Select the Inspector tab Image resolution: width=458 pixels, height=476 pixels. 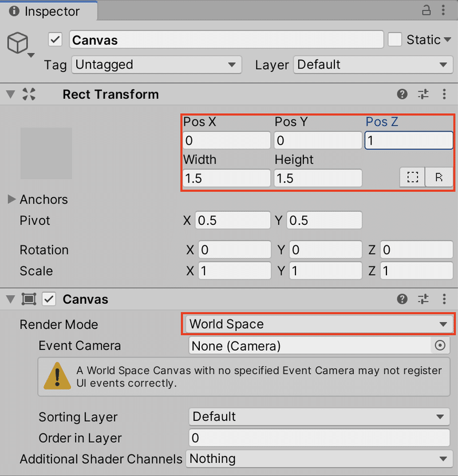[x=49, y=11]
